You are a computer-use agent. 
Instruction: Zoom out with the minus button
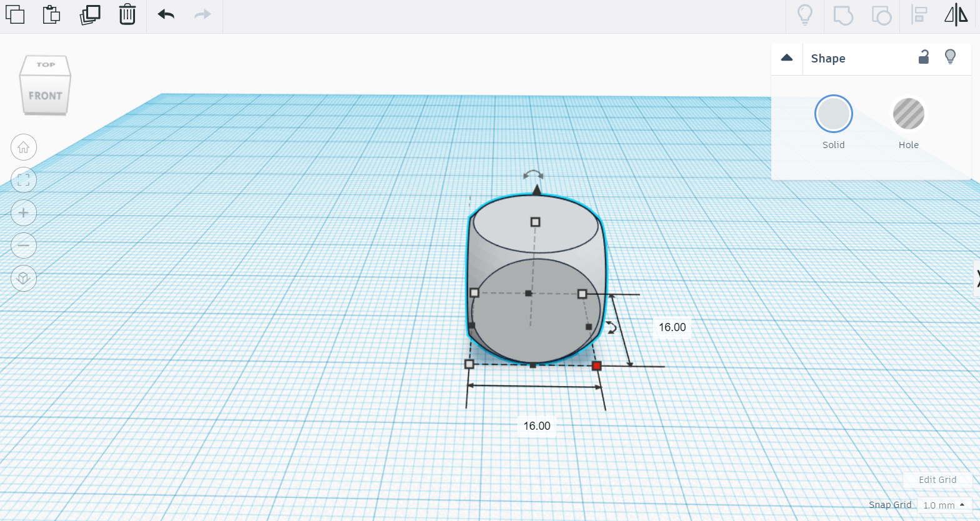[24, 245]
